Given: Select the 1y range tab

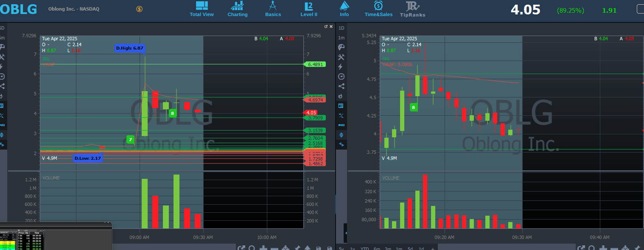Looking at the screenshot, I should click(353, 248).
